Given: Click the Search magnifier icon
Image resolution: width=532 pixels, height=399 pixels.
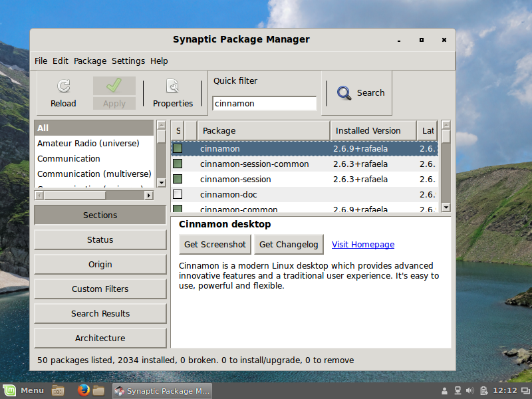Looking at the screenshot, I should click(x=344, y=92).
